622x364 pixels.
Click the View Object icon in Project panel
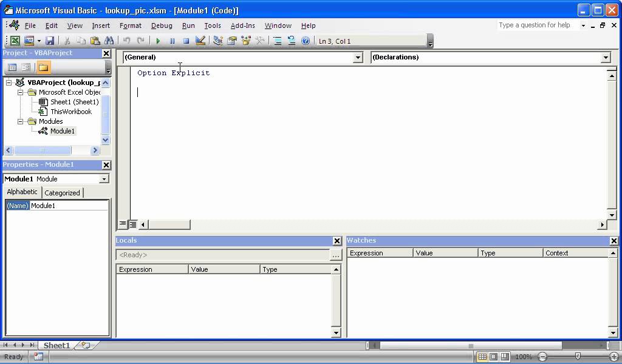(x=26, y=67)
